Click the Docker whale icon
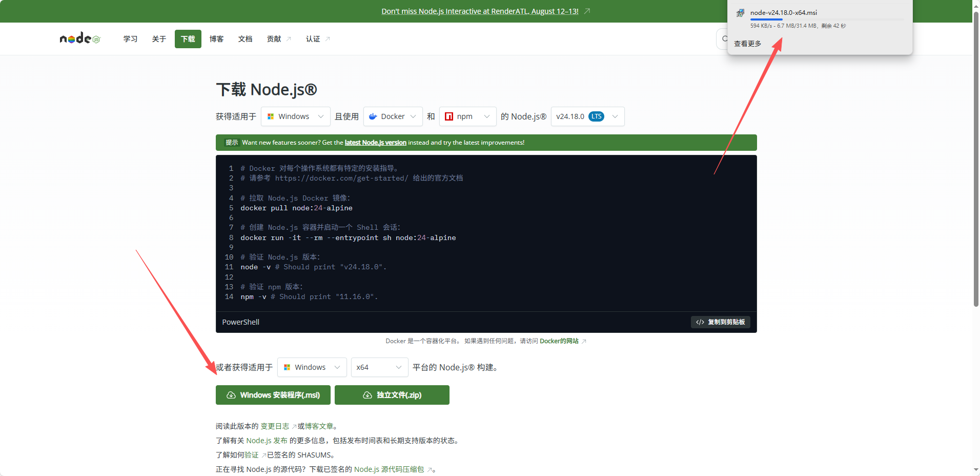This screenshot has width=980, height=476. coord(373,116)
